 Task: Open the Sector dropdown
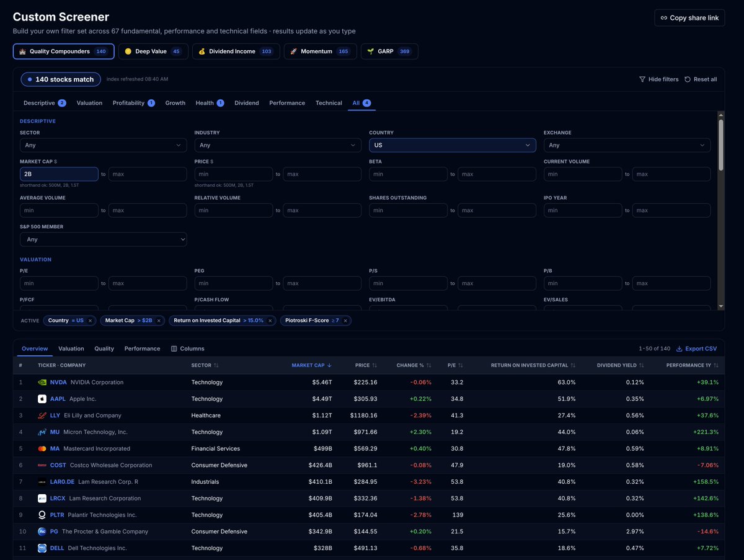[103, 145]
